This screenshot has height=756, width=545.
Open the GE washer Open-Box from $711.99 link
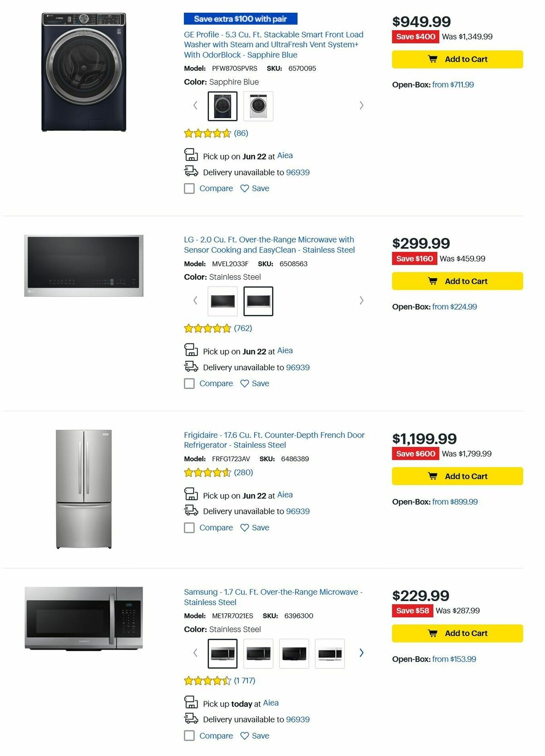tap(454, 84)
